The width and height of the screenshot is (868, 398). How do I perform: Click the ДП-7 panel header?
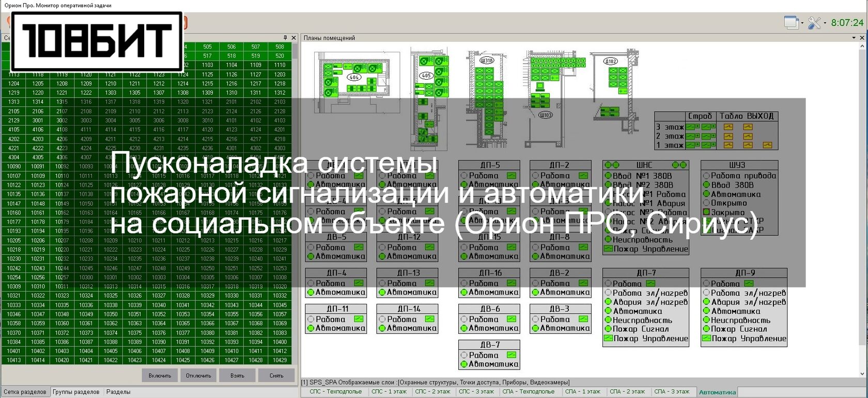pyautogui.click(x=646, y=273)
